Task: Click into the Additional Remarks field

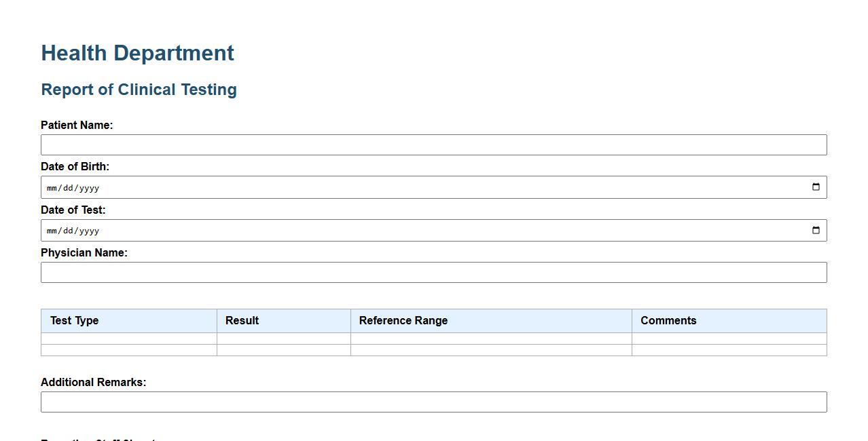Action: pos(433,402)
